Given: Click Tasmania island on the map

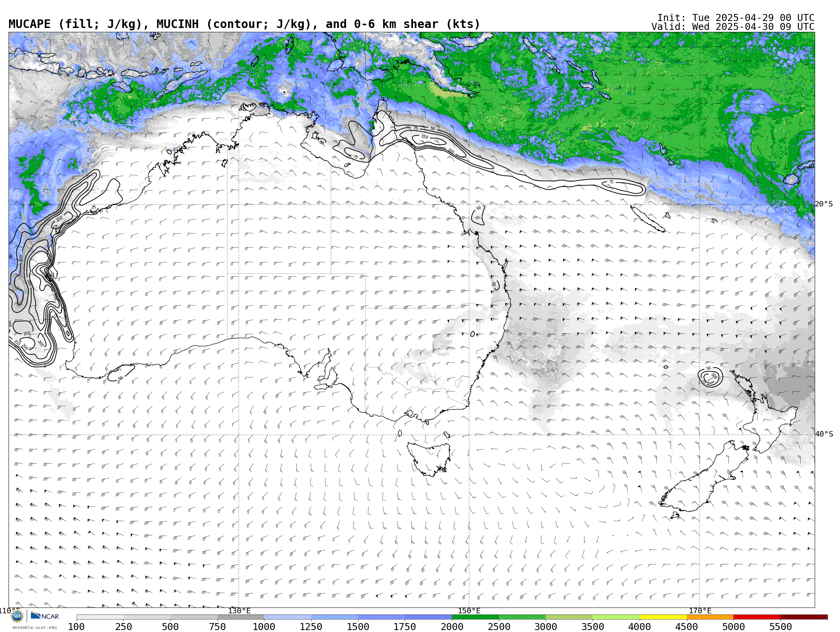Looking at the screenshot, I should [x=429, y=459].
